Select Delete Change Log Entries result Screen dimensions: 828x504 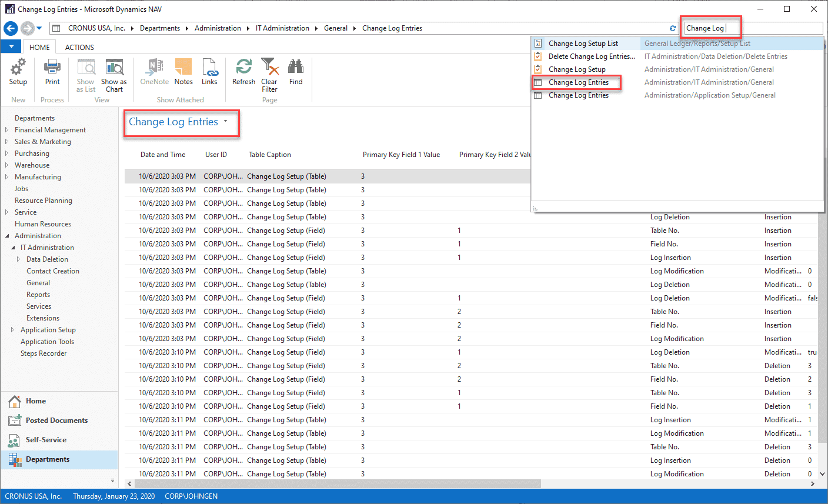677,56
